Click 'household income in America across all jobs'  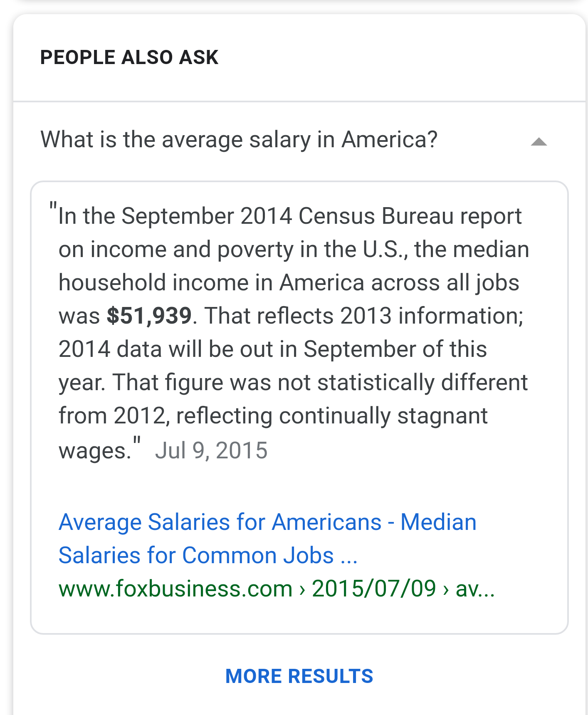(289, 283)
